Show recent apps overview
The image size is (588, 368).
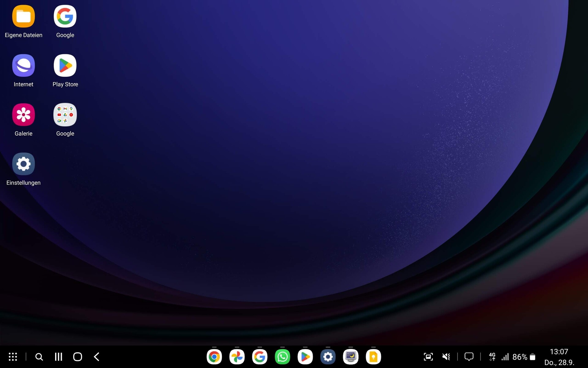tap(58, 357)
